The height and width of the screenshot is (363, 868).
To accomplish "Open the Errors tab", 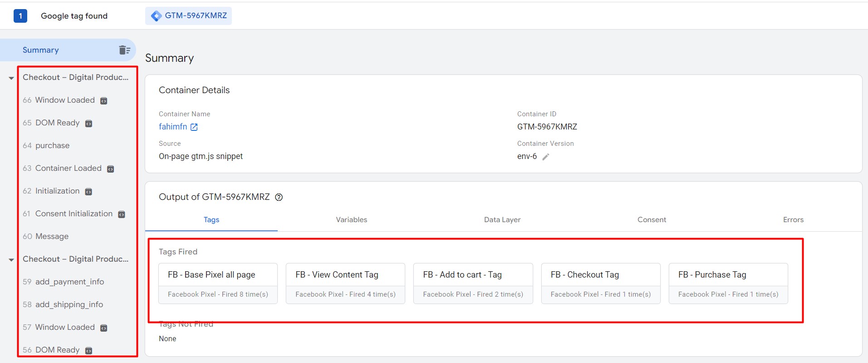I will pyautogui.click(x=793, y=220).
